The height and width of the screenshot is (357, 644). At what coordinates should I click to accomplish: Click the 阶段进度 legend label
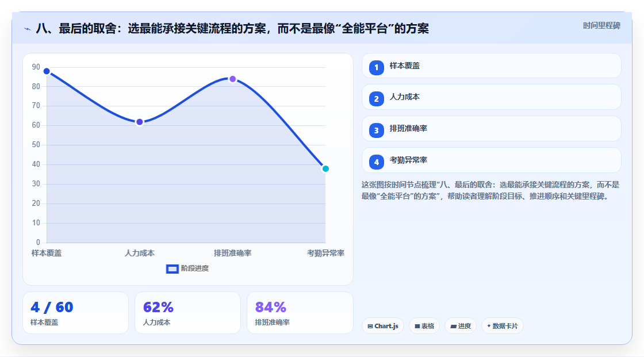point(195,268)
